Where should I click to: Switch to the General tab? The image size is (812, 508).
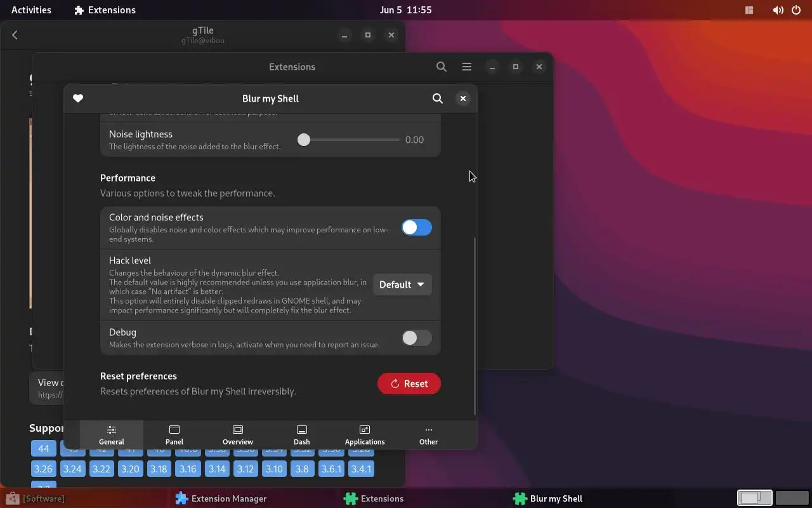(x=112, y=435)
